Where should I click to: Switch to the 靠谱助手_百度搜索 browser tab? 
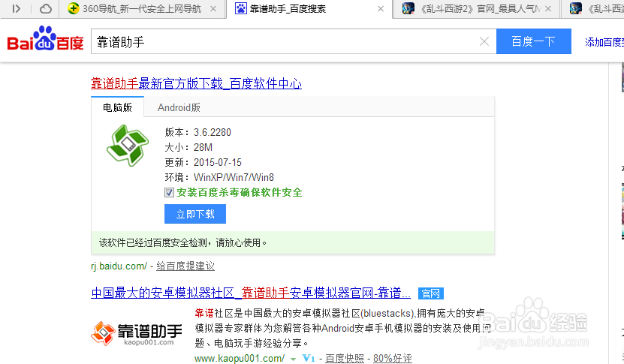coord(309,9)
